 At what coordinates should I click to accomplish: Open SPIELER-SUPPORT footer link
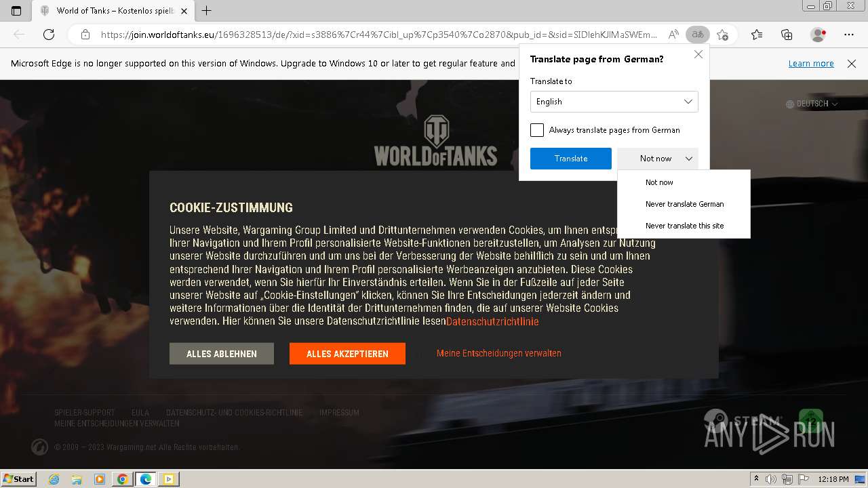click(x=84, y=412)
